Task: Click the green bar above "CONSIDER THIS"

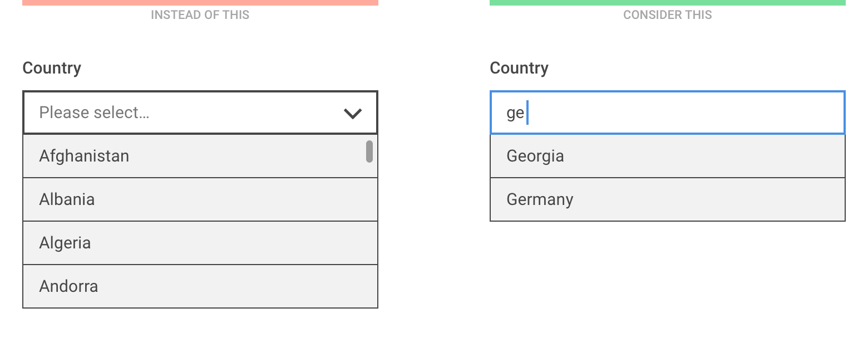Action: (x=668, y=2)
